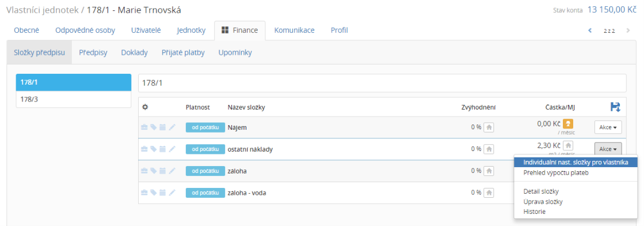Viewport: 644px width, 226px height.
Task: Click the 178/1 title field above the table
Action: [x=382, y=83]
